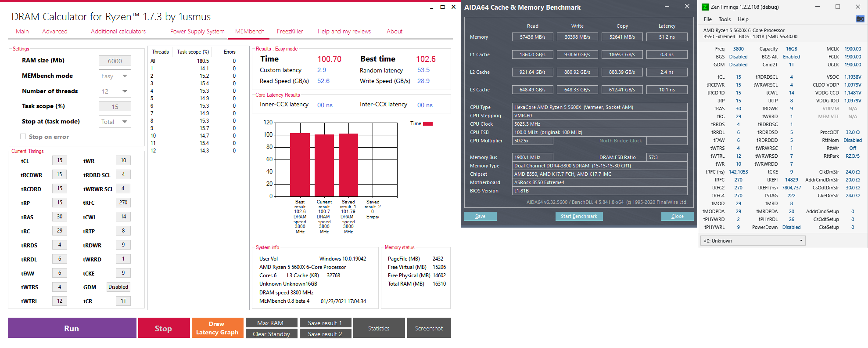Select the MEMbench tab
Screen dimensions: 868x348
[250, 32]
